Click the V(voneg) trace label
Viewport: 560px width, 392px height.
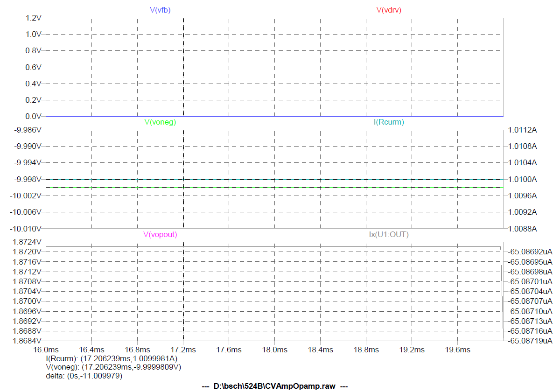[x=160, y=122]
